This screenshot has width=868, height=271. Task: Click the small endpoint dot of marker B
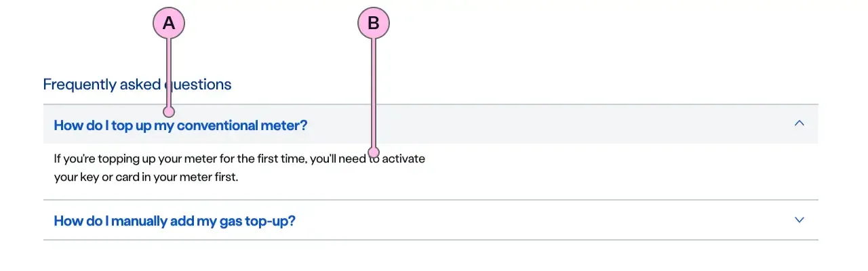point(374,152)
